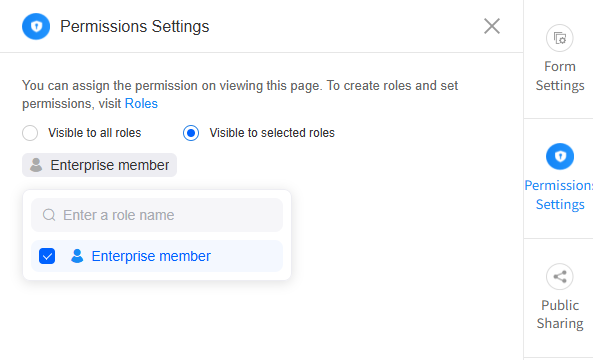Click the search magnifier icon
The height and width of the screenshot is (360, 593).
point(49,215)
